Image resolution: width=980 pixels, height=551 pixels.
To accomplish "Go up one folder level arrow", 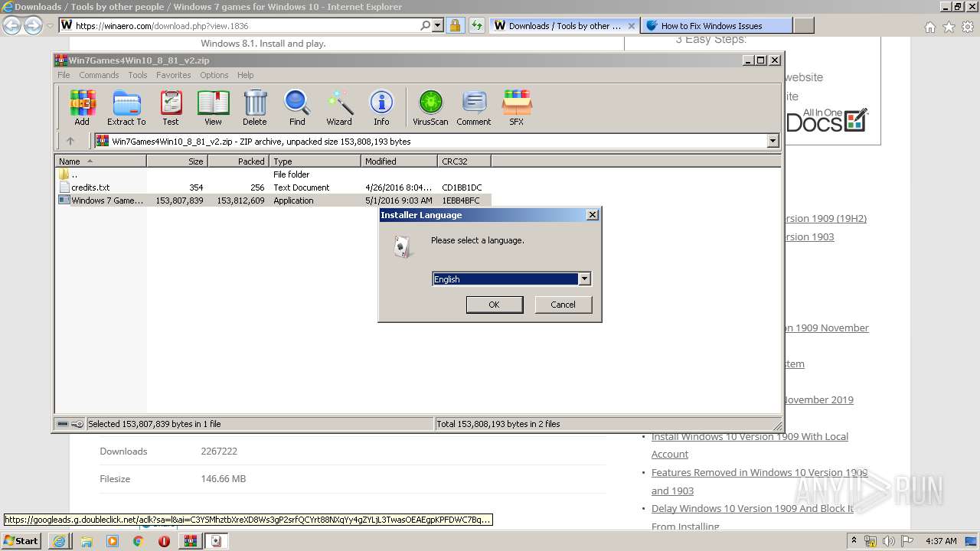I will [x=70, y=141].
